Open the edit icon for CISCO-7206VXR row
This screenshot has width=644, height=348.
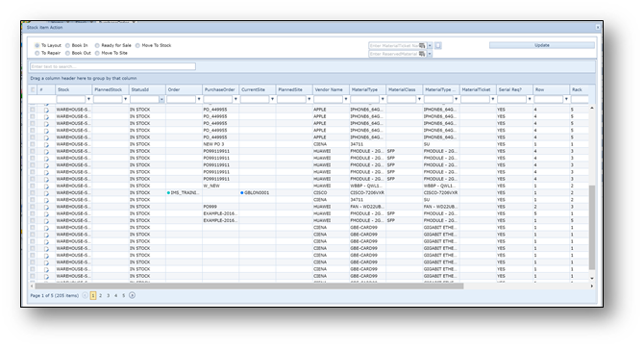(46, 193)
